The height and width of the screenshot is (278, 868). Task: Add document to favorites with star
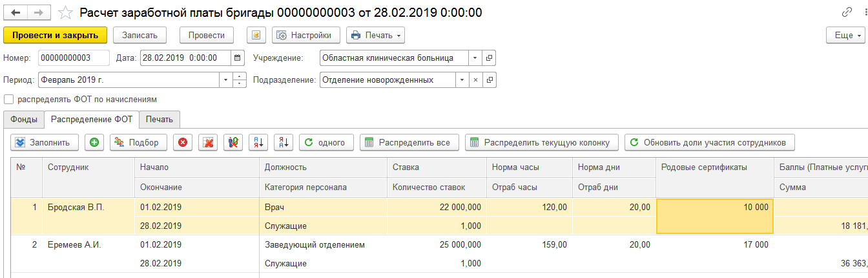click(65, 12)
